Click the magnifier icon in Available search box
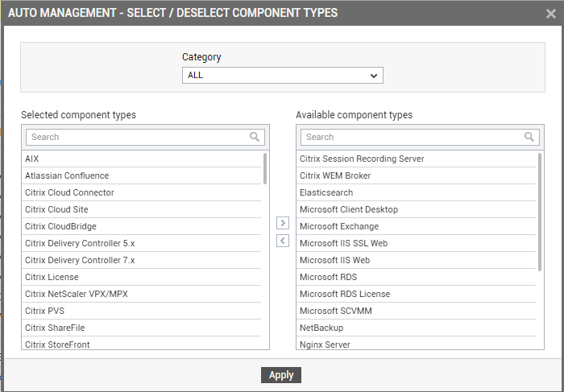The width and height of the screenshot is (564, 392). click(529, 137)
